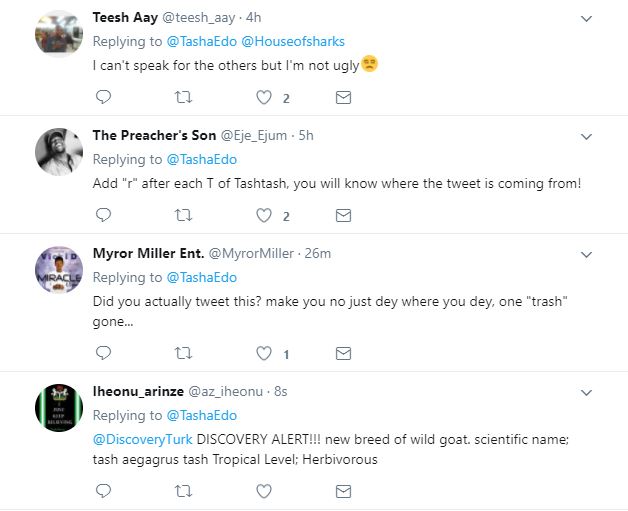Reply to Teesh Aay's tweet
This screenshot has width=628, height=511.
[103, 98]
